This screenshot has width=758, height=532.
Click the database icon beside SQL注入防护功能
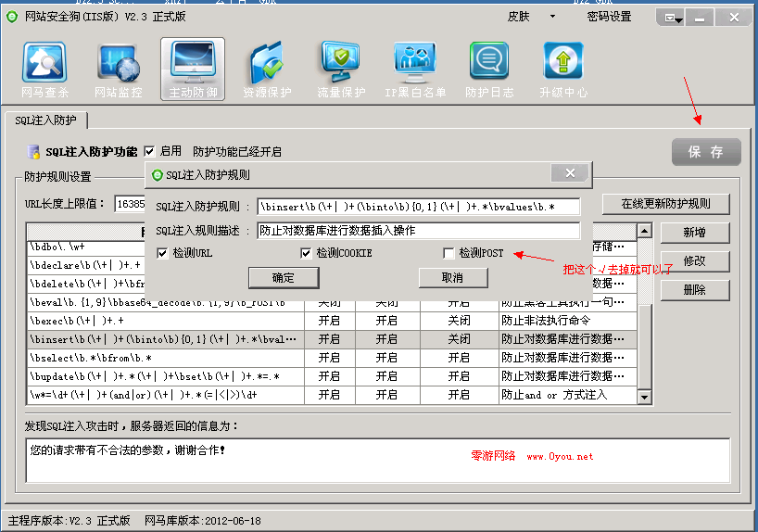pos(33,152)
